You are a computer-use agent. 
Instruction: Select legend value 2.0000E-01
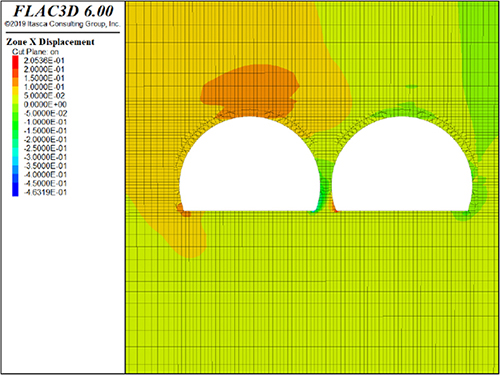(44, 69)
